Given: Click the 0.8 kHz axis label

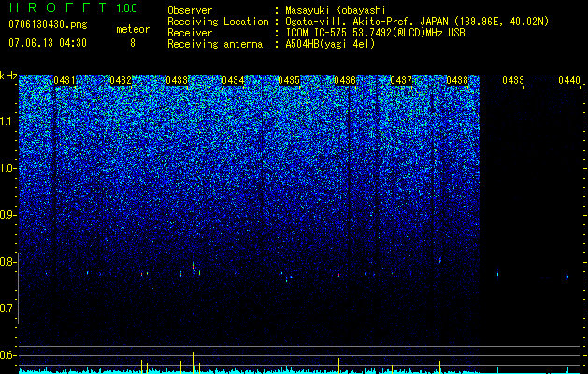Looking at the screenshot, I should (8, 262).
